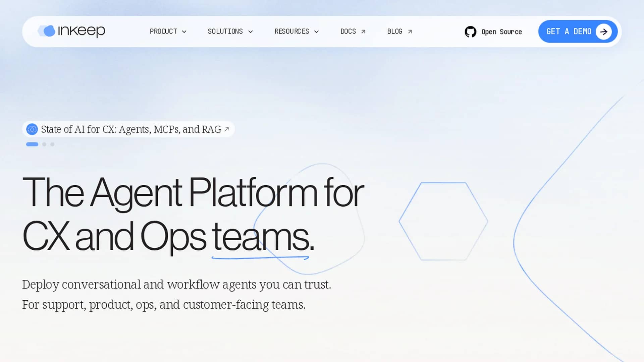Open the Open Source link
The width and height of the screenshot is (644, 362).
pyautogui.click(x=501, y=32)
